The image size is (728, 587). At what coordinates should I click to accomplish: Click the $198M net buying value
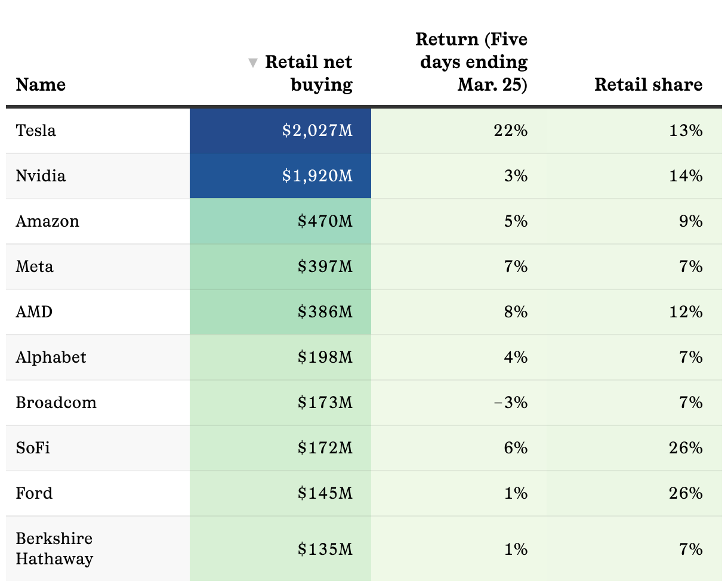[x=325, y=357]
